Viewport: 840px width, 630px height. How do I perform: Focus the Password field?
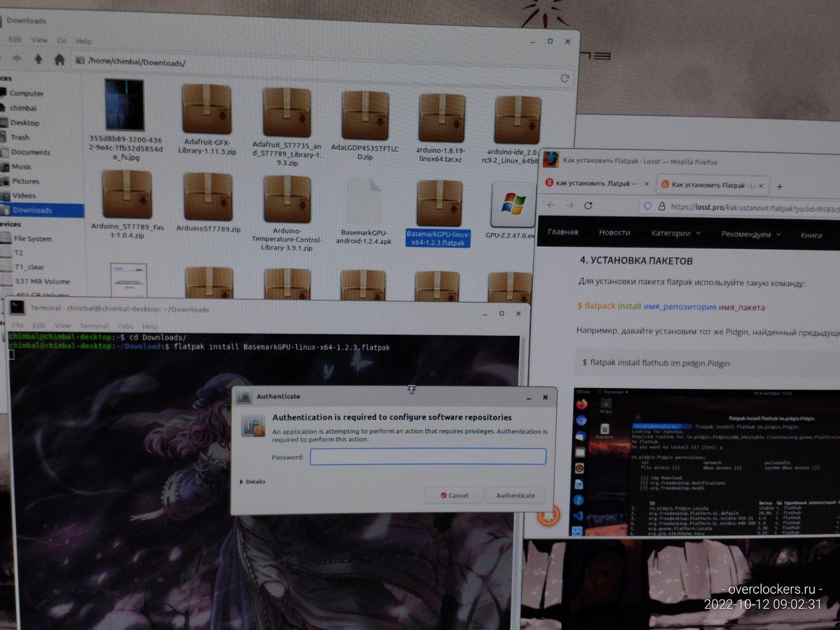pyautogui.click(x=428, y=456)
